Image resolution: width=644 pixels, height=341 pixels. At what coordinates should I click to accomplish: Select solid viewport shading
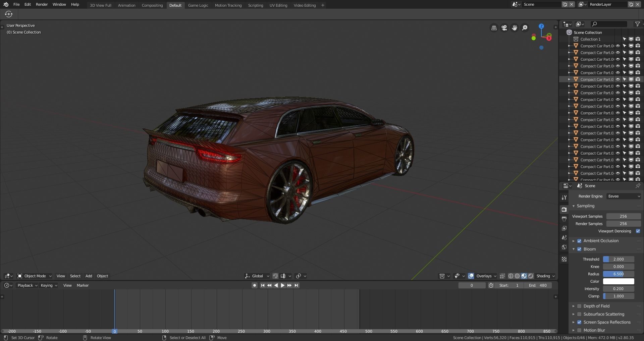point(517,276)
